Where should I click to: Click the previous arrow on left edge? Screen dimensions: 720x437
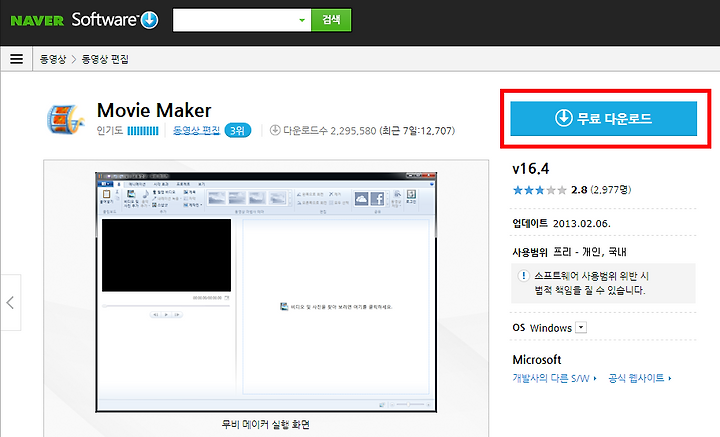point(10,303)
